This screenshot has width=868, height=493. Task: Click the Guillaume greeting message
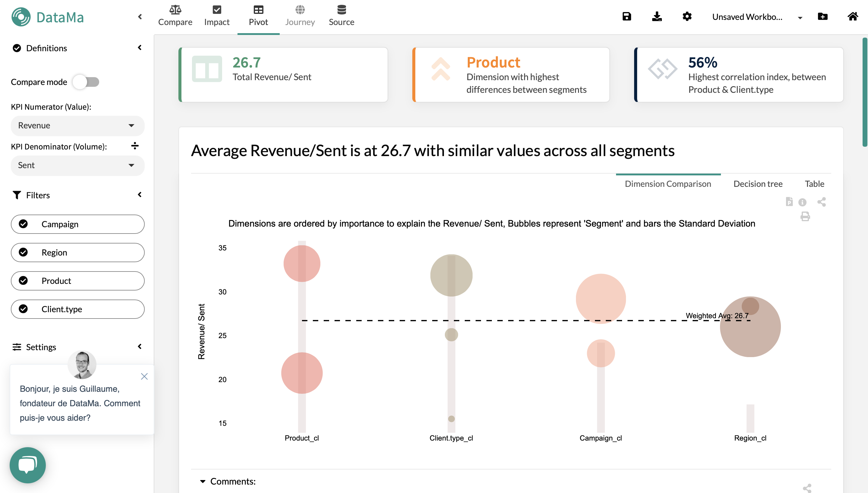point(80,403)
